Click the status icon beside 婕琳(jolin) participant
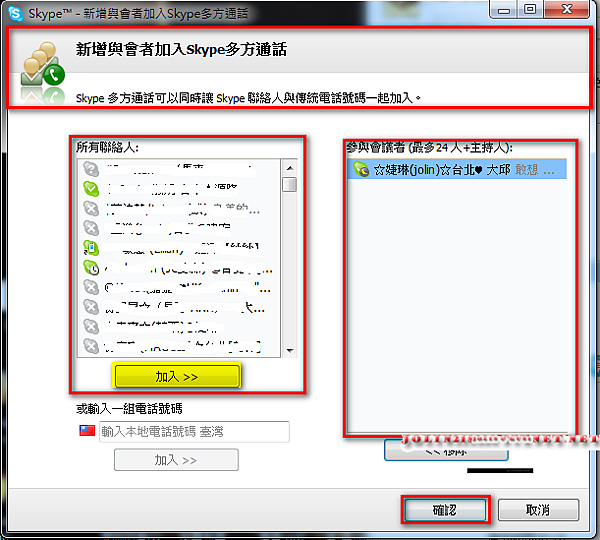 pyautogui.click(x=361, y=169)
